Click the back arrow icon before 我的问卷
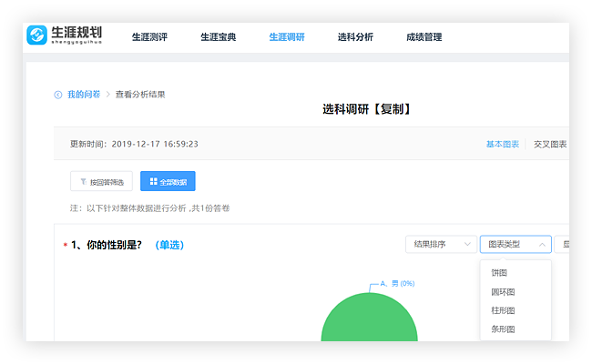The width and height of the screenshot is (592, 364). pyautogui.click(x=58, y=95)
